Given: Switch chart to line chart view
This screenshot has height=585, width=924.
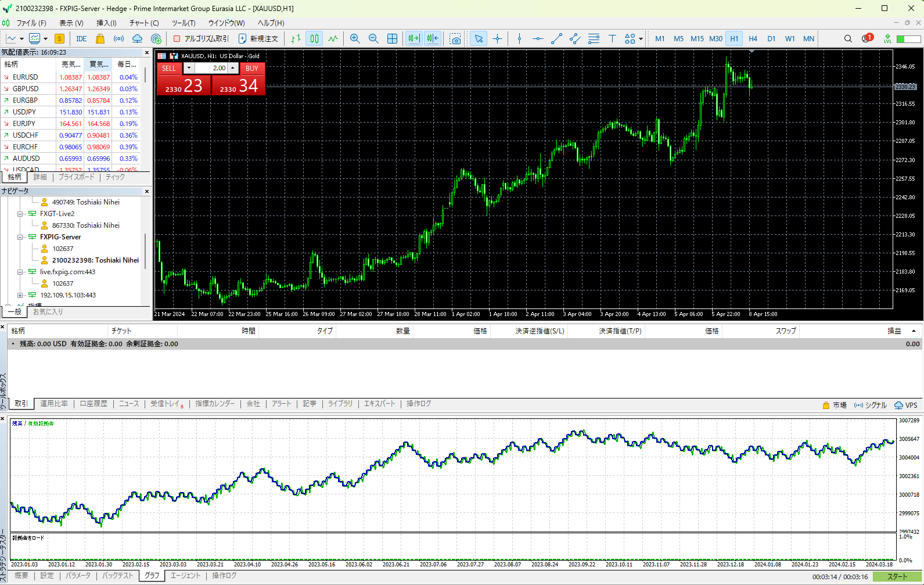Looking at the screenshot, I should (333, 39).
